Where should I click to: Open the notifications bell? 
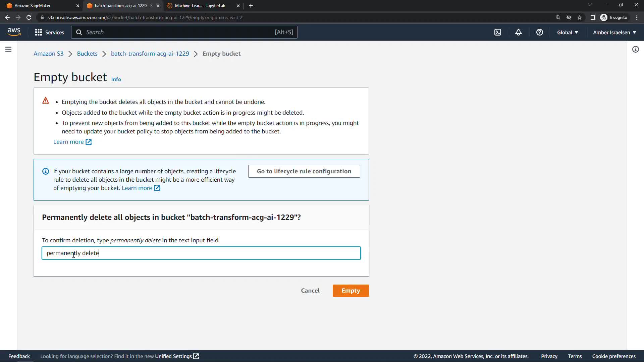point(519,32)
